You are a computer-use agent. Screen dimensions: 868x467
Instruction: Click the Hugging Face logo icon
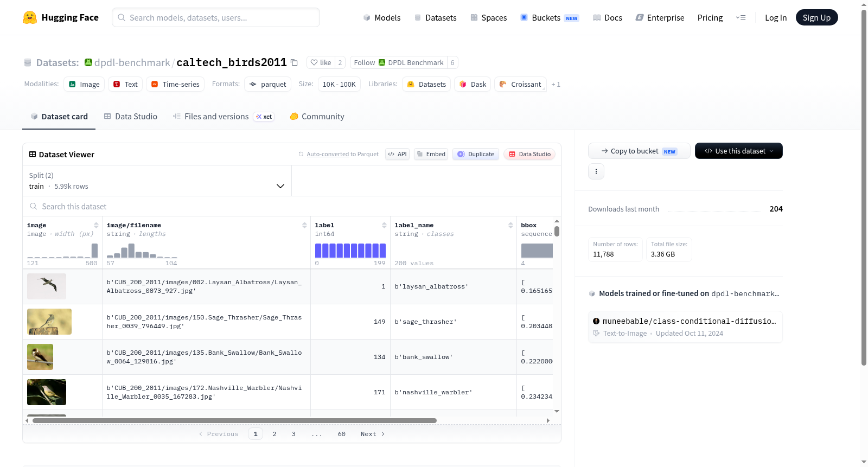[x=30, y=17]
